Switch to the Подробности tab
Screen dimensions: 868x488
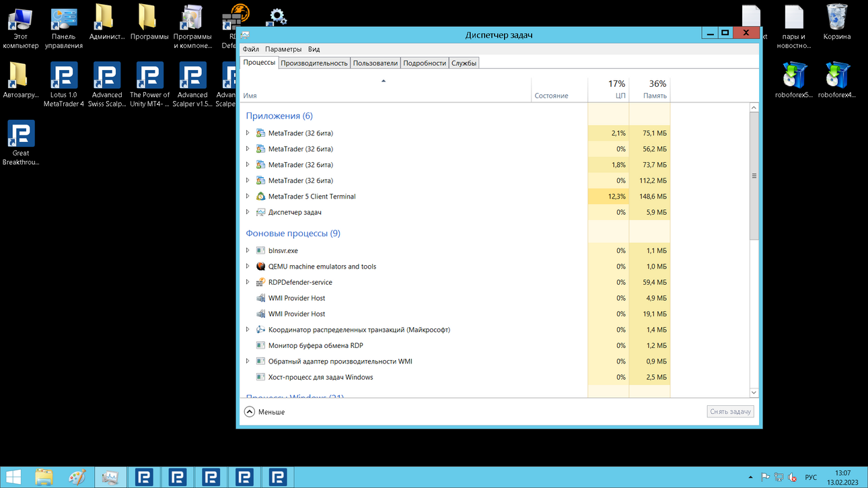(x=425, y=63)
